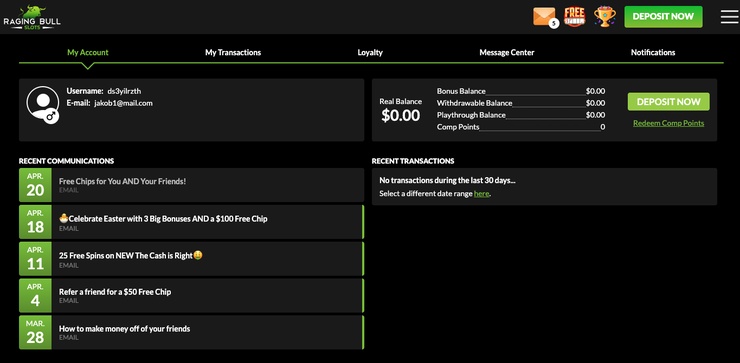The height and width of the screenshot is (363, 740).
Task: Click the Recent Communications heading
Action: pyautogui.click(x=66, y=161)
